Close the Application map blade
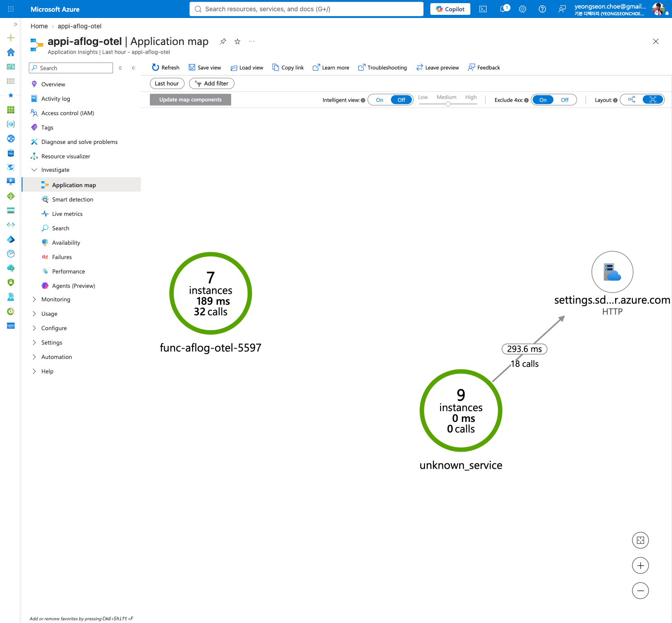Screen dimensions: 672x623 pos(656,41)
